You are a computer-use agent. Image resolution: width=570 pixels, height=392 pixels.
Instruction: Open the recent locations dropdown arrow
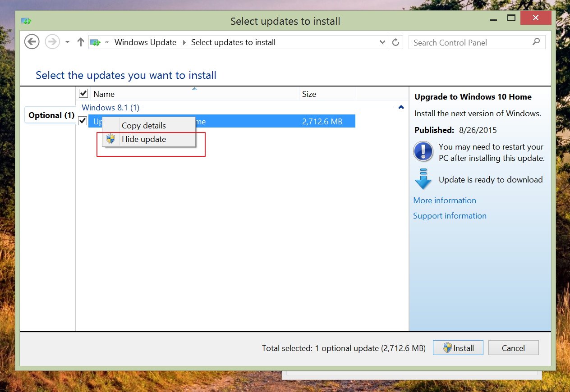click(67, 42)
